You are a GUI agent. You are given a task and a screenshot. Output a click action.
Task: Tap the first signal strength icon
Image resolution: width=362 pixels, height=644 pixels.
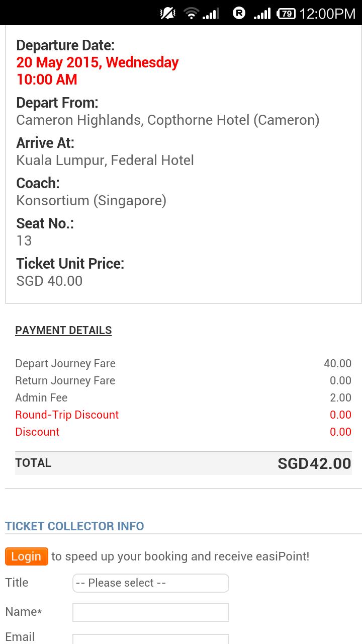click(211, 14)
